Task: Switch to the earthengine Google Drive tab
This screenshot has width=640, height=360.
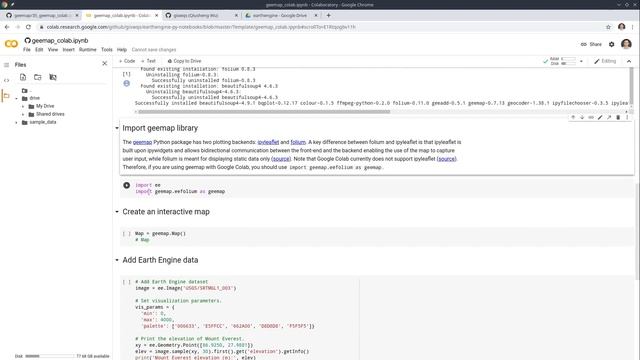Action: [x=280, y=15]
